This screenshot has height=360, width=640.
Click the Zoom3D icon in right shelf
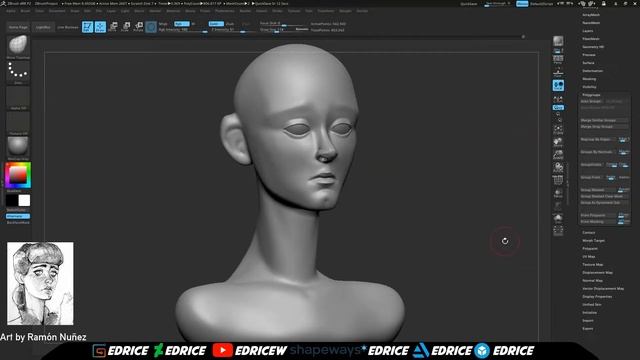(558, 155)
